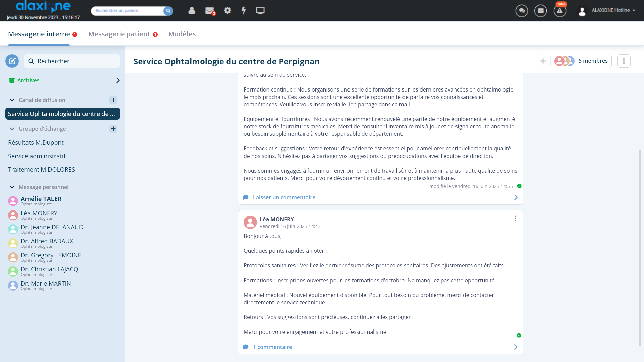
Task: Click the message list vertical scrollbar
Action: 640,248
